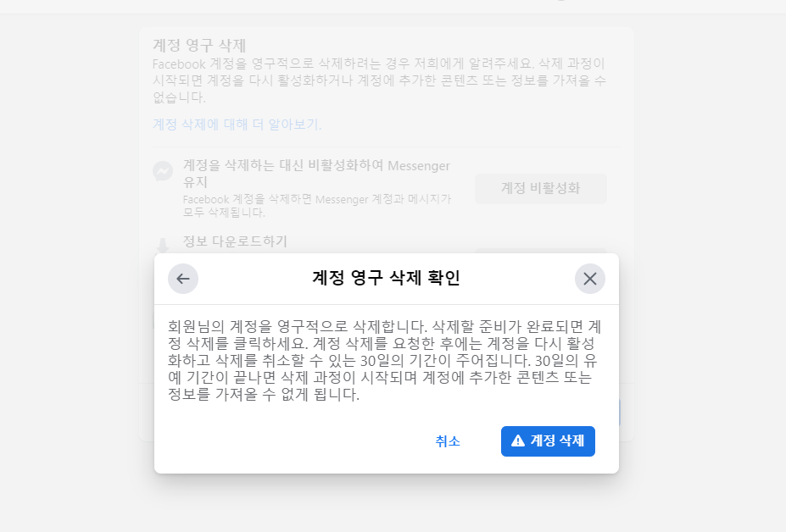The image size is (786, 532).
Task: Click the background page heading 계정 영구 삭제
Action: click(199, 46)
